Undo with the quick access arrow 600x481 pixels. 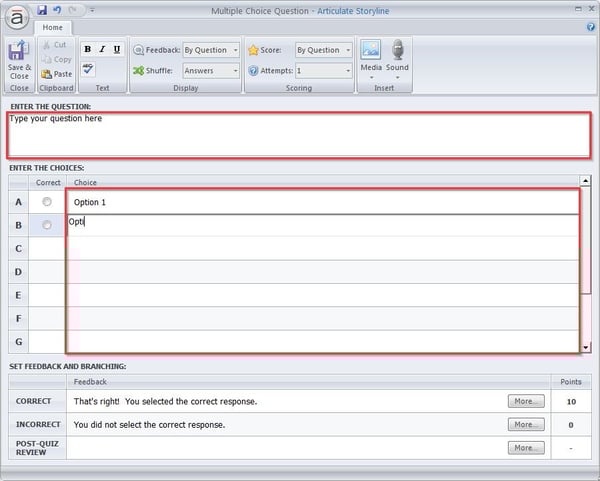[57, 10]
